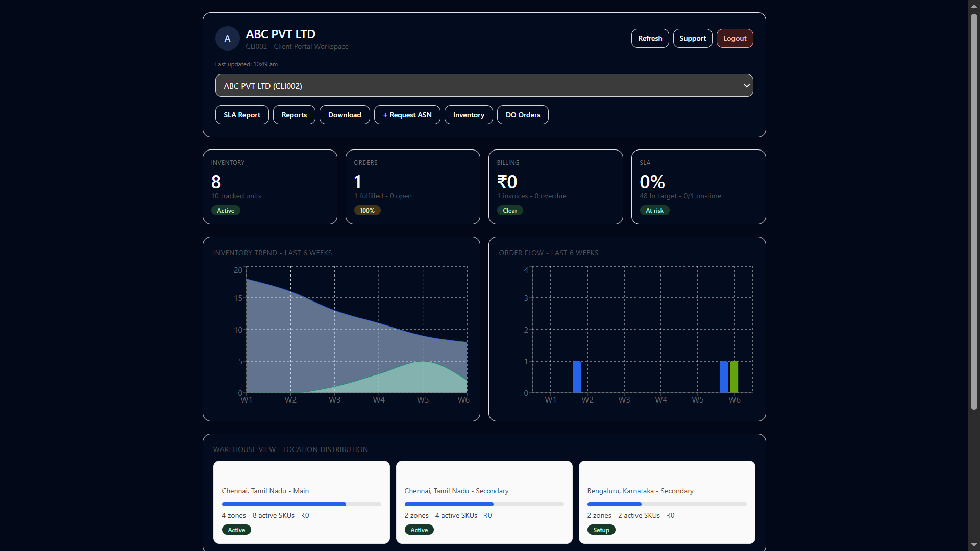Viewport: 980px width, 551px height.
Task: Click the Chennai Main capacity progress bar
Action: click(301, 504)
